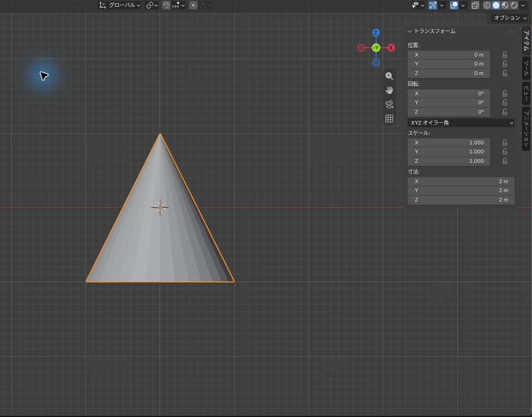Open the proportional falloff curve dropdown
This screenshot has height=417, width=532.
click(x=206, y=5)
